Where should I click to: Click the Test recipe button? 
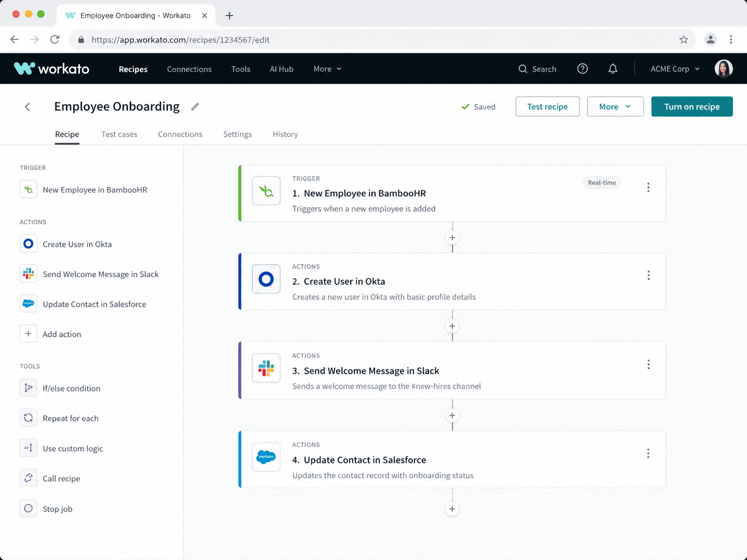547,107
